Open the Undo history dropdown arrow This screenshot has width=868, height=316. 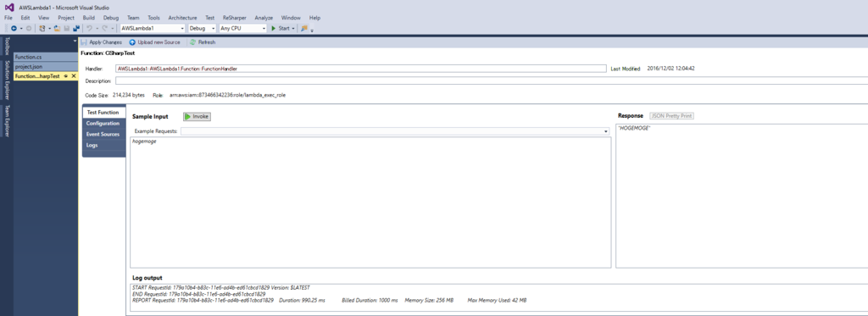tap(97, 28)
